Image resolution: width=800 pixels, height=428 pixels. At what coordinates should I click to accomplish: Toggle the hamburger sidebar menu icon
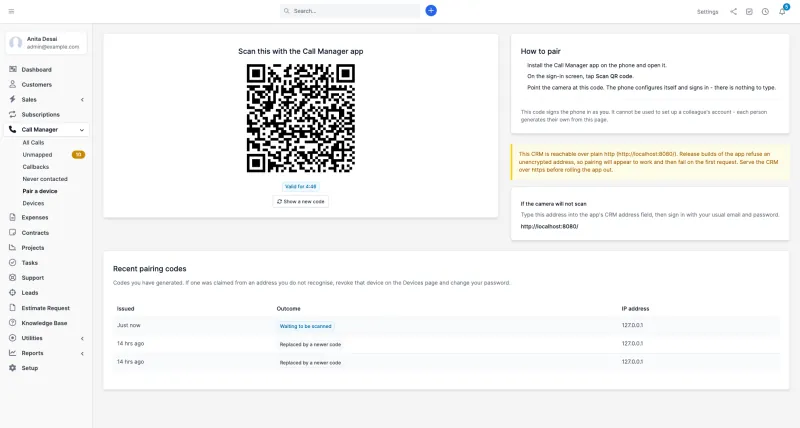point(11,11)
